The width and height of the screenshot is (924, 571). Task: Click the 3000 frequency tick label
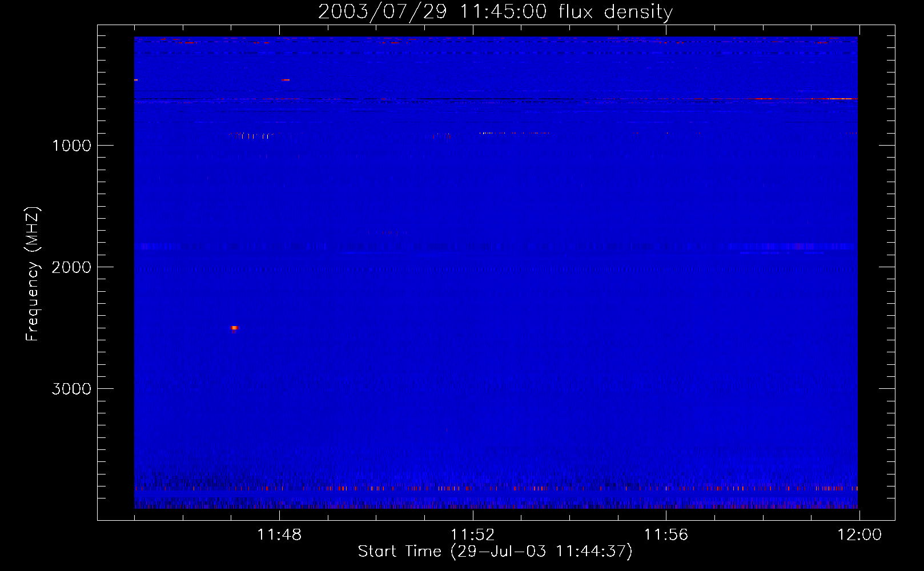[71, 389]
